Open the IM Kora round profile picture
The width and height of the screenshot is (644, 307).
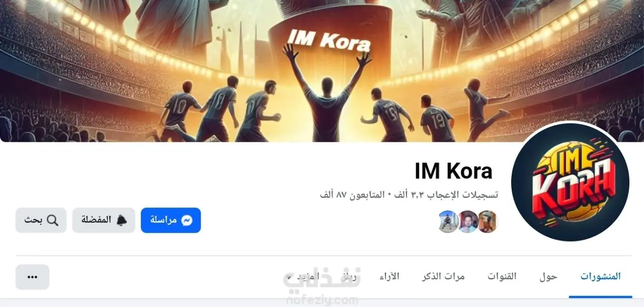coord(570,182)
